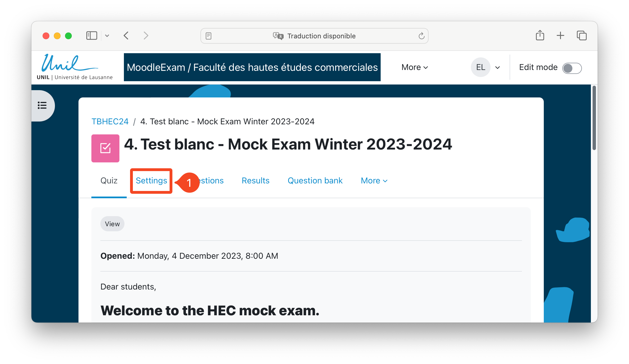
Task: Go back with the browser back arrow
Action: [126, 36]
